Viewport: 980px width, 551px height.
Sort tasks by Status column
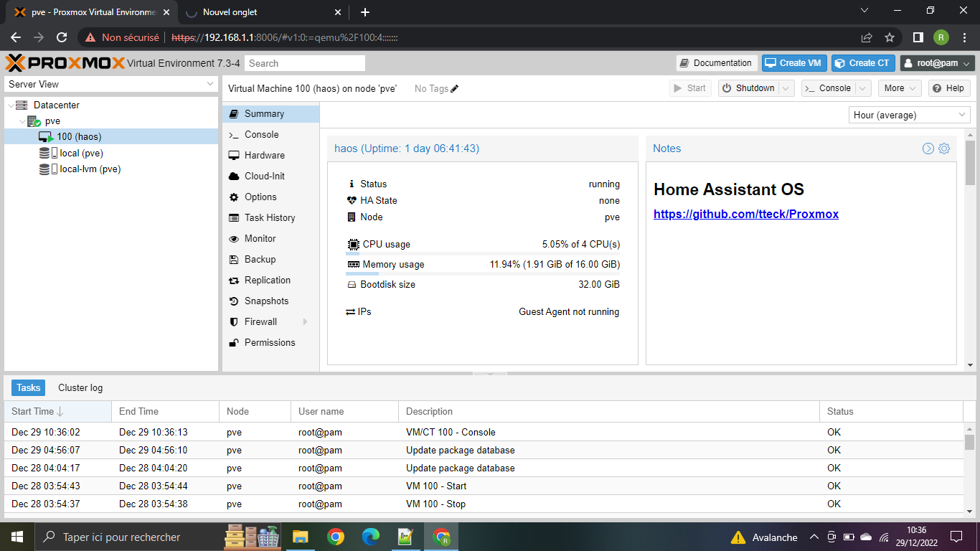pos(891,411)
